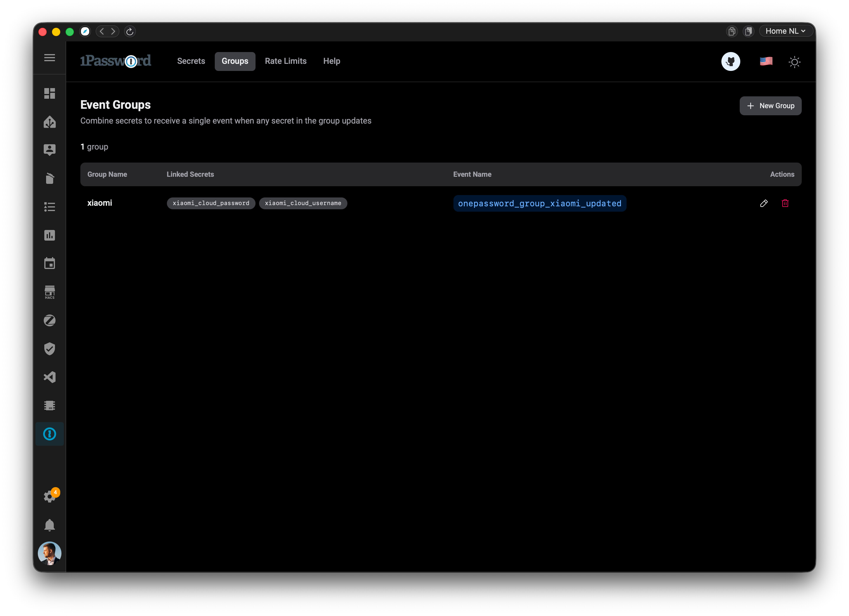
Task: Open the Help tab
Action: coord(331,61)
